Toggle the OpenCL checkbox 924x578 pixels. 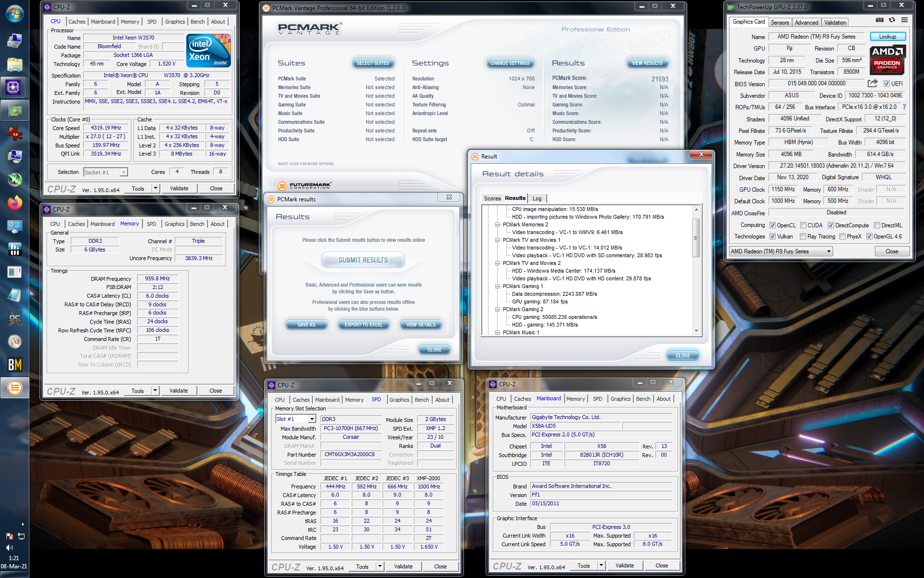772,225
